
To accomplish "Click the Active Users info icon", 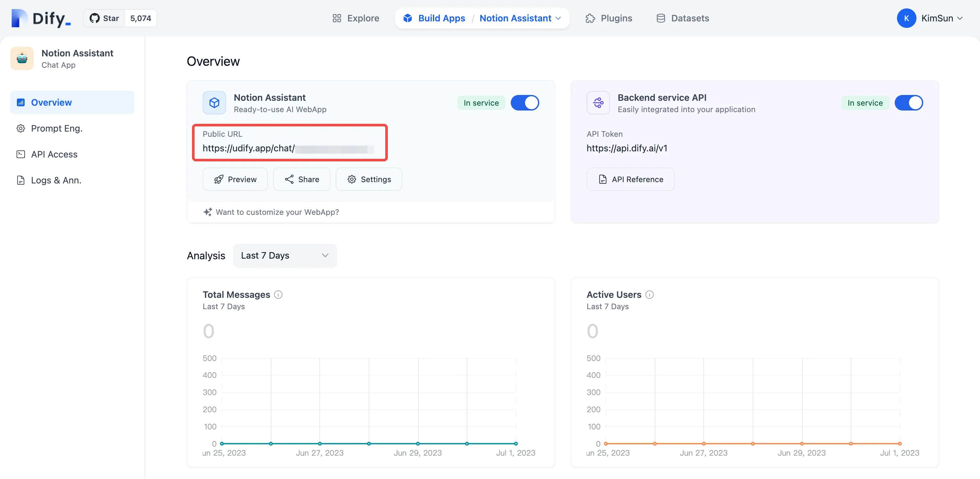I will (650, 295).
